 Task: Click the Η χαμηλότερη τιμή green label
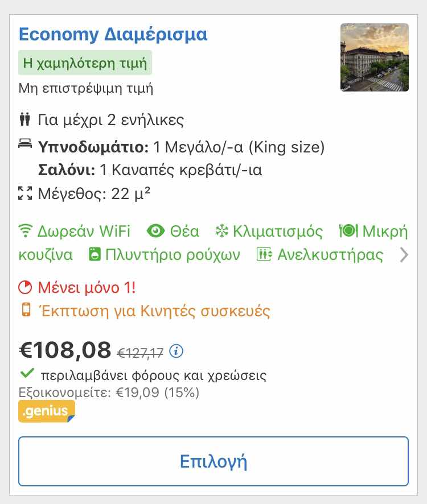click(85, 63)
